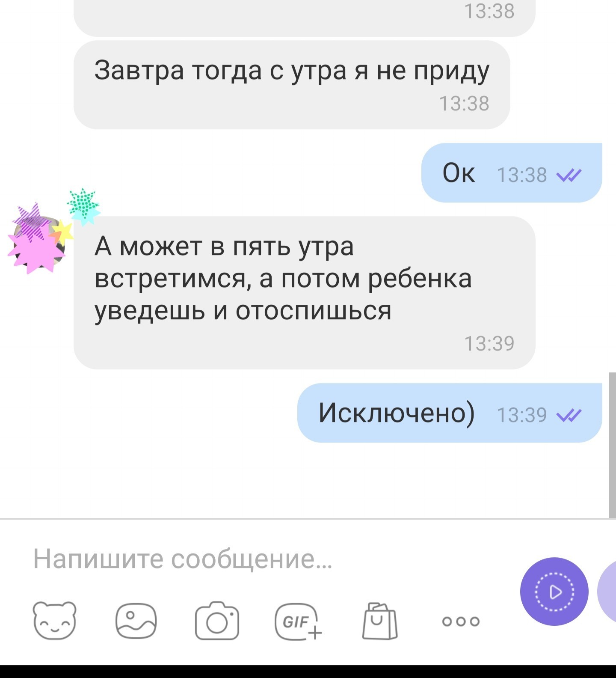Tap the camera icon
Image resolution: width=616 pixels, height=678 pixels.
coord(217,621)
